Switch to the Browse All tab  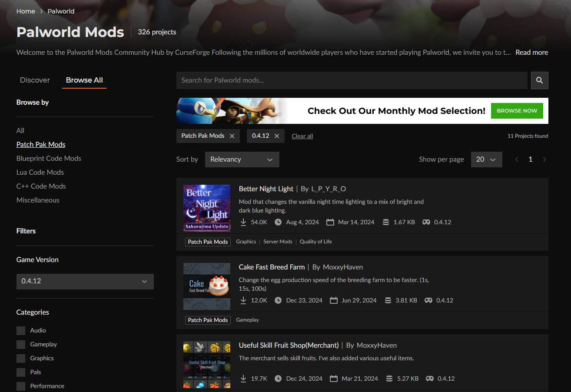(84, 80)
